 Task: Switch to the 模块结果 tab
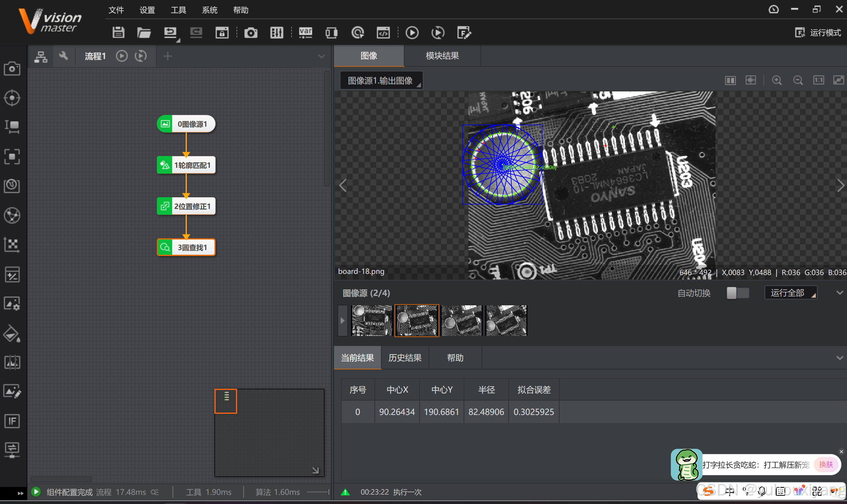tap(442, 56)
